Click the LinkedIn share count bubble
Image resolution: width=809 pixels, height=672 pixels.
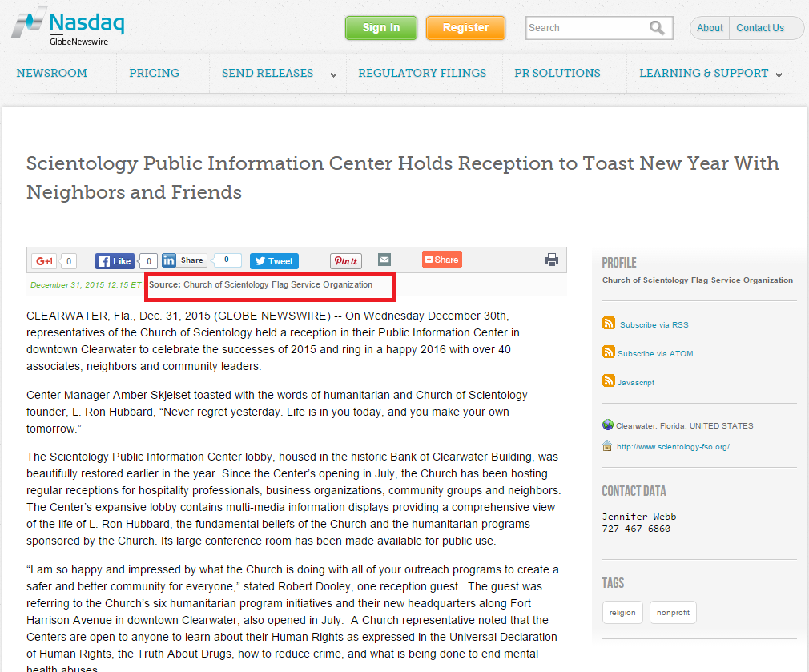click(x=226, y=260)
